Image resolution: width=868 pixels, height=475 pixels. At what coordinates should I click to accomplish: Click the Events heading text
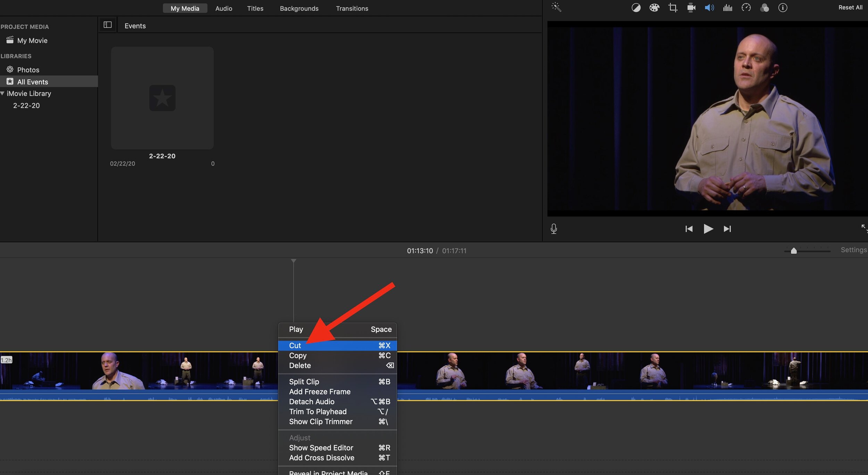pyautogui.click(x=135, y=26)
